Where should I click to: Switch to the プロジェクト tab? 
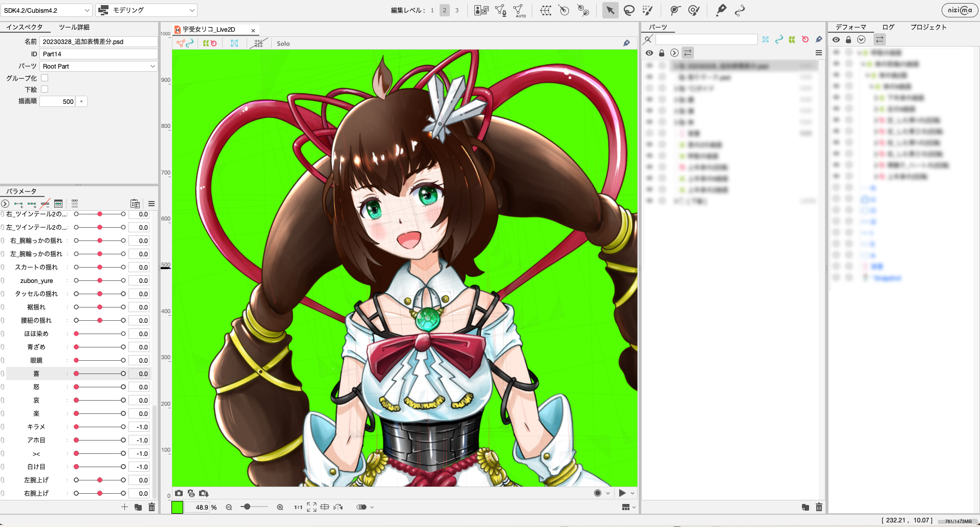928,27
